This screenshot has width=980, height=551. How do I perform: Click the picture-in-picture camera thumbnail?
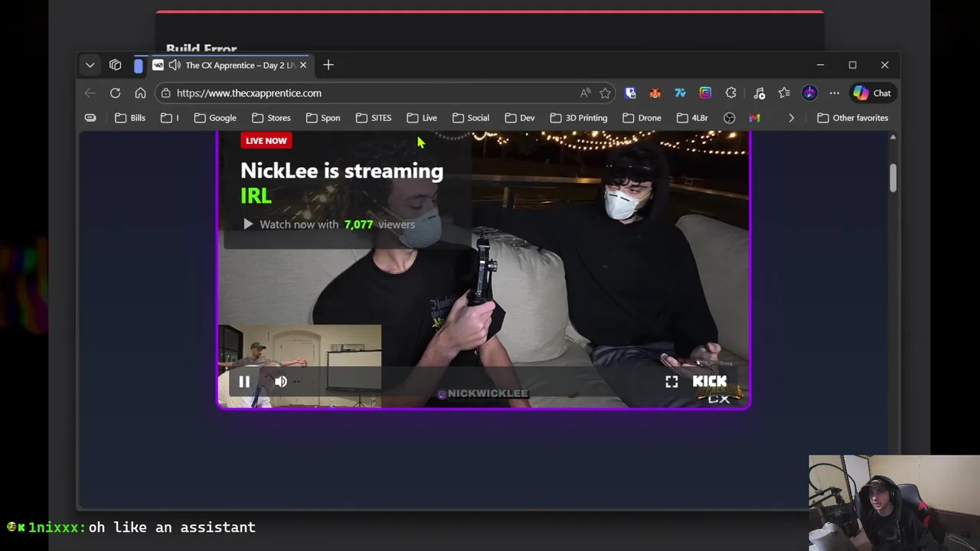299,366
